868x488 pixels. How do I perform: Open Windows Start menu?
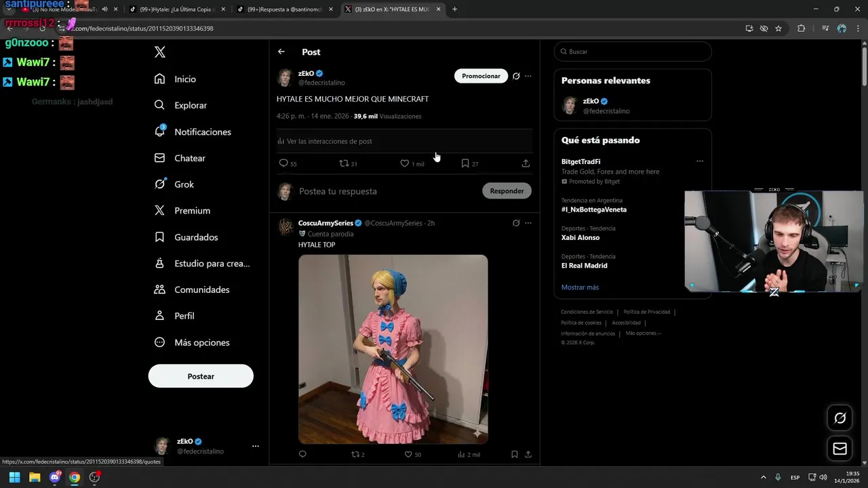click(x=14, y=477)
